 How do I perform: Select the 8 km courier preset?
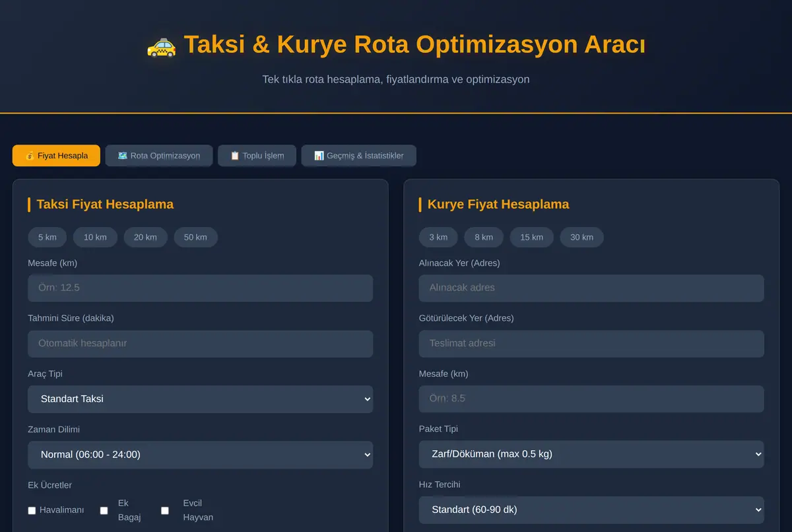(484, 237)
